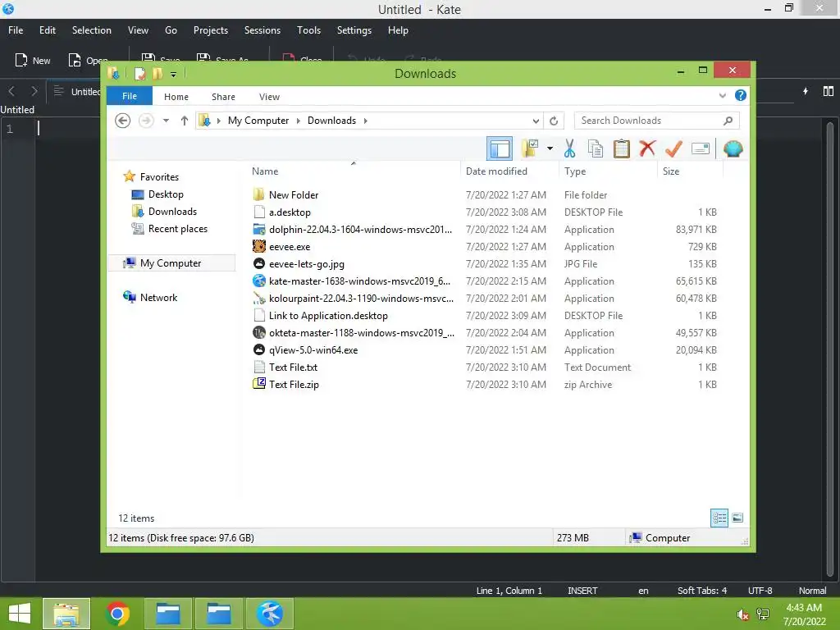Viewport: 840px width, 630px height.
Task: Open Soft Tabs: 4 indentation selector
Action: click(702, 591)
